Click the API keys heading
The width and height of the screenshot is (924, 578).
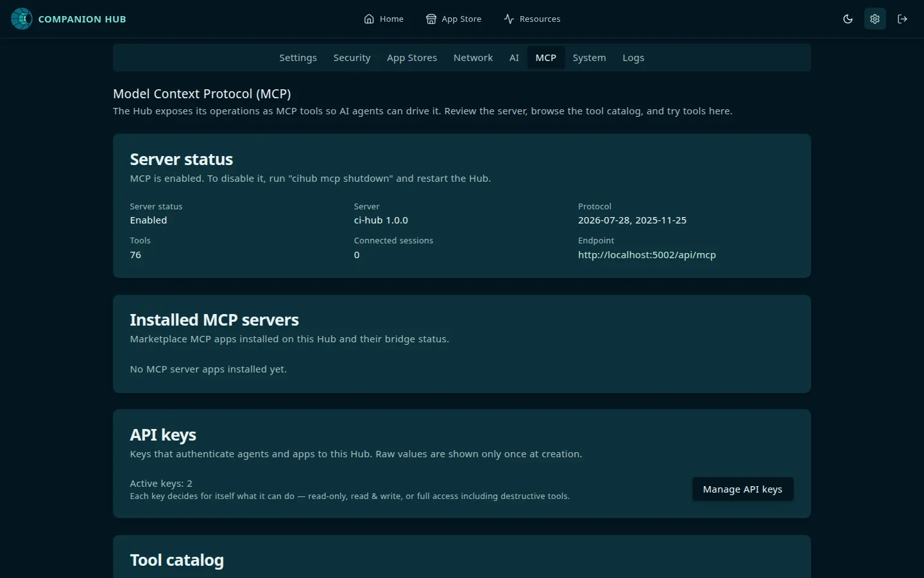click(163, 435)
